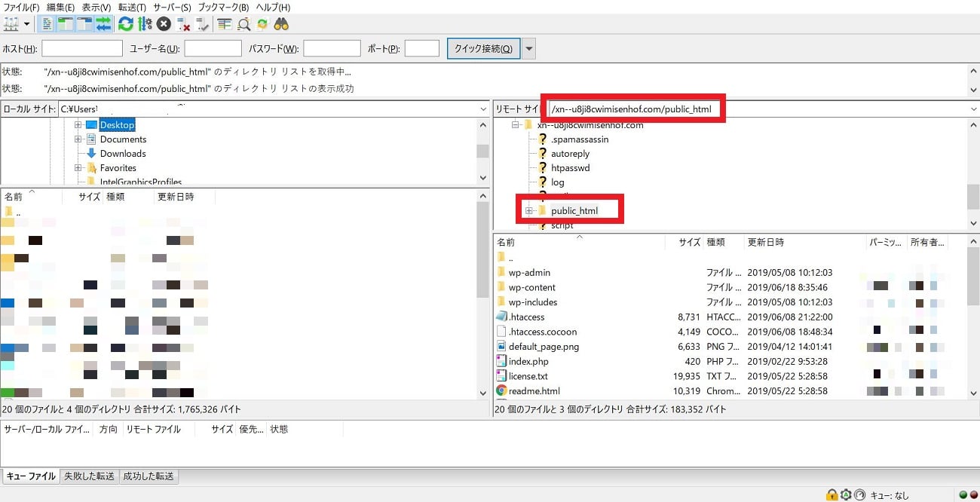
Task: Click the refresh file lists icon
Action: [x=125, y=24]
